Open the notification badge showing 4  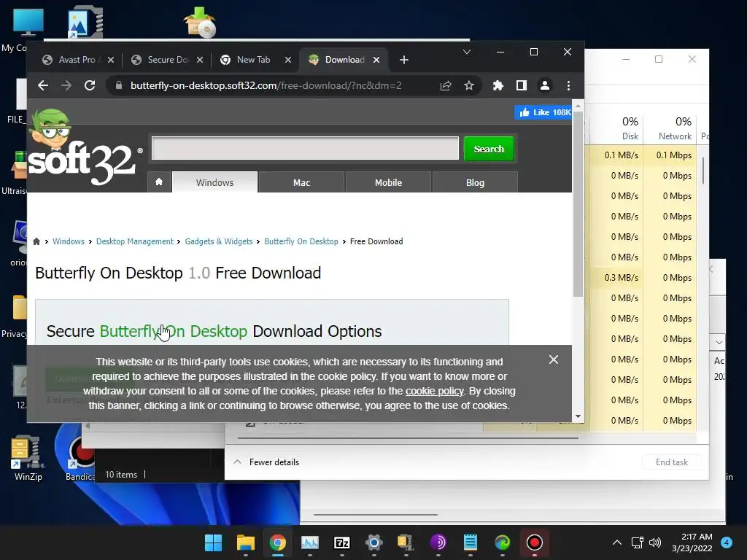[727, 542]
